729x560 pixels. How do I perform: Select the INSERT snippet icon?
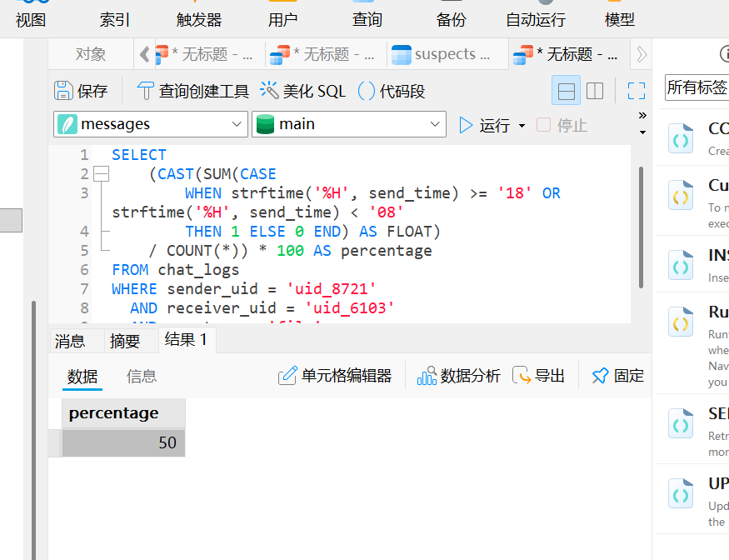pyautogui.click(x=681, y=265)
